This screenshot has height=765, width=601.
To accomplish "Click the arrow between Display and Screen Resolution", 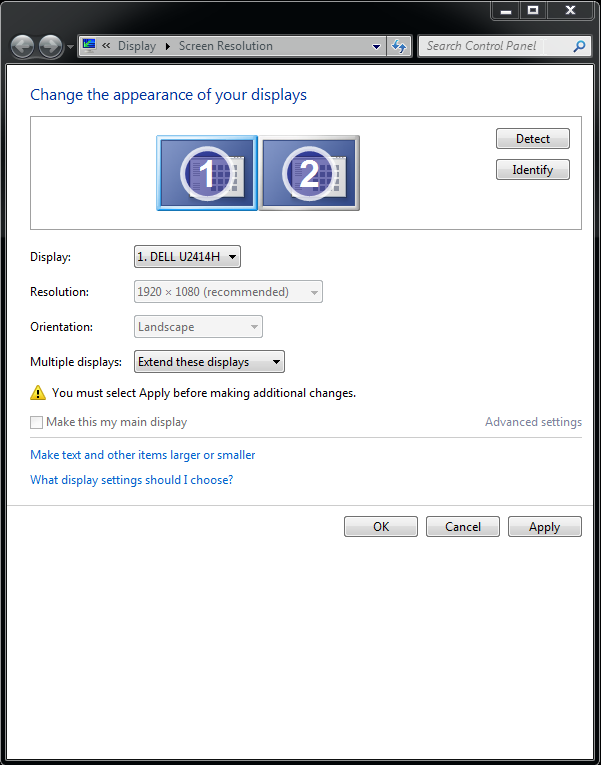I will (168, 46).
